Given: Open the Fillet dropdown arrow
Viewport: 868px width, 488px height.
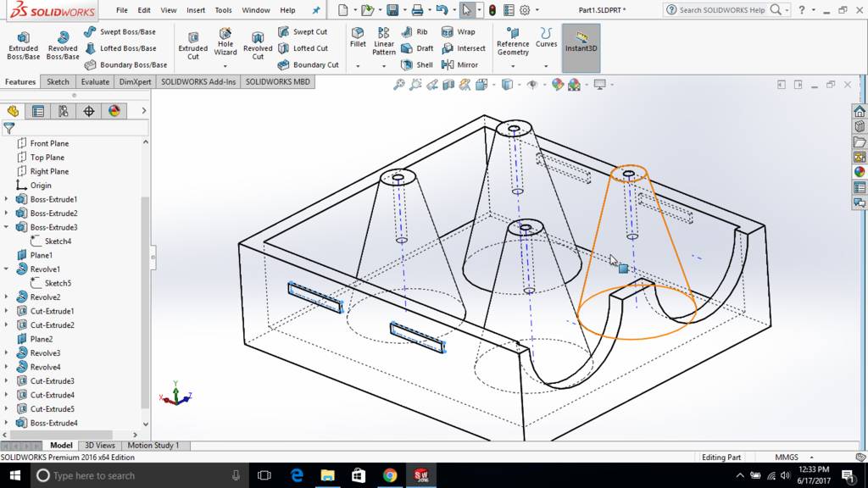Looking at the screenshot, I should pyautogui.click(x=358, y=66).
